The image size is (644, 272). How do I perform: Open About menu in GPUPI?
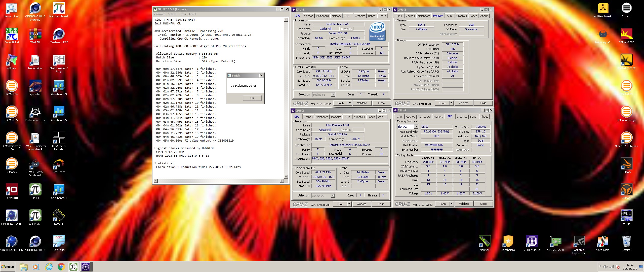tap(192, 14)
